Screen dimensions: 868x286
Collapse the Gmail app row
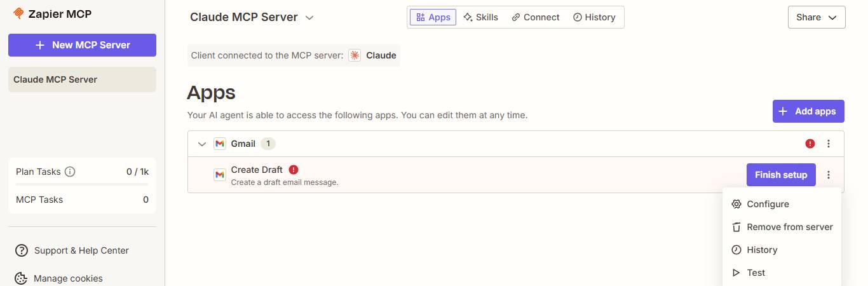[202, 144]
